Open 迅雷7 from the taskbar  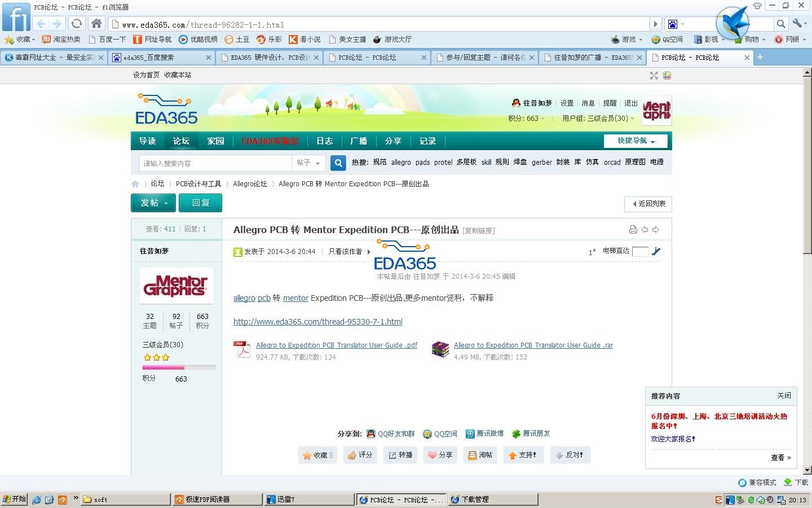click(309, 500)
